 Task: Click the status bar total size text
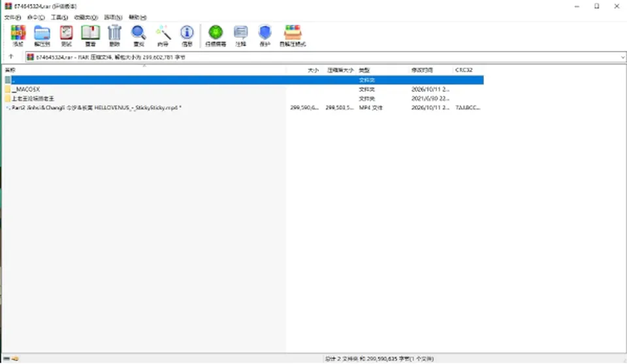pyautogui.click(x=379, y=359)
